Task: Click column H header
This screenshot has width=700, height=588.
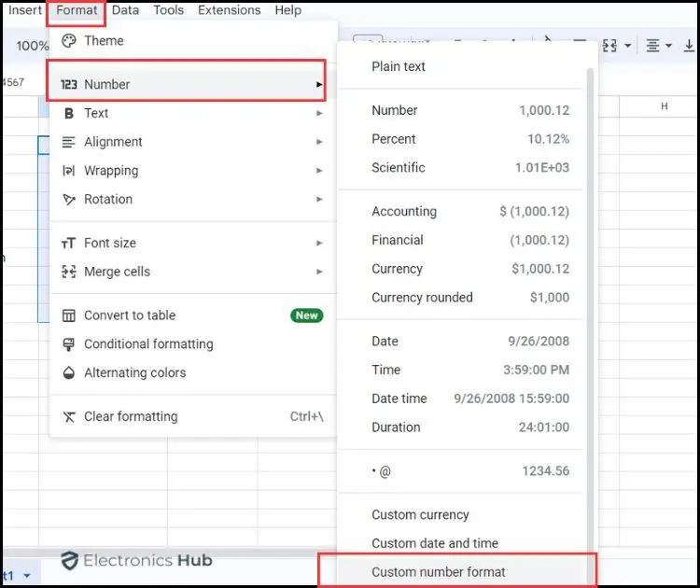Action: click(665, 106)
